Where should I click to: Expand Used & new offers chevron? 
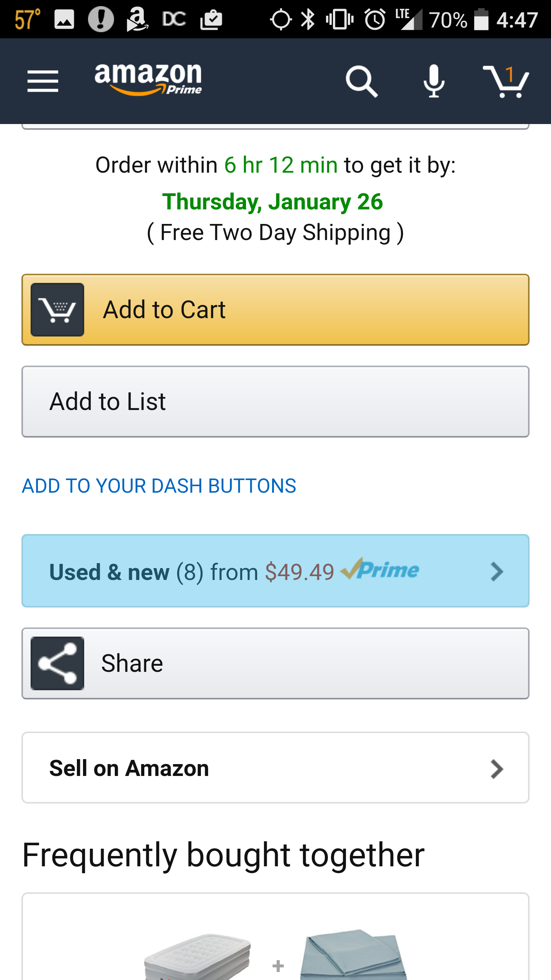[497, 572]
